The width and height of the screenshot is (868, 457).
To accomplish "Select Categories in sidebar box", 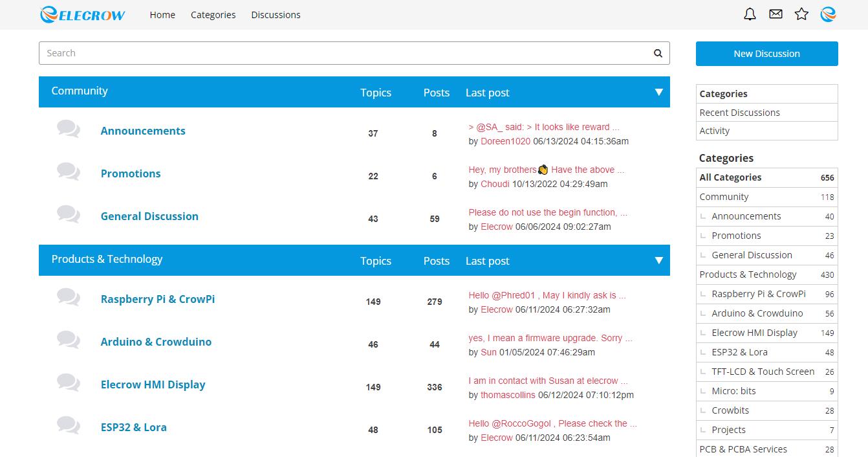I will [x=767, y=94].
